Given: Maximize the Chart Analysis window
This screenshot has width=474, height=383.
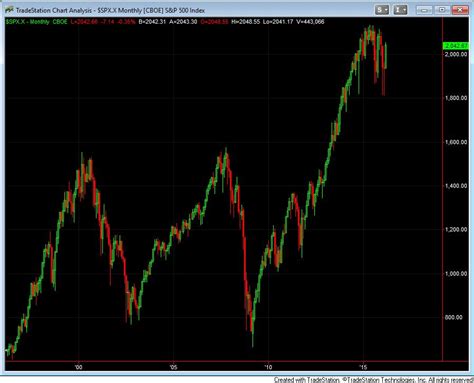Looking at the screenshot, I should pos(442,10).
